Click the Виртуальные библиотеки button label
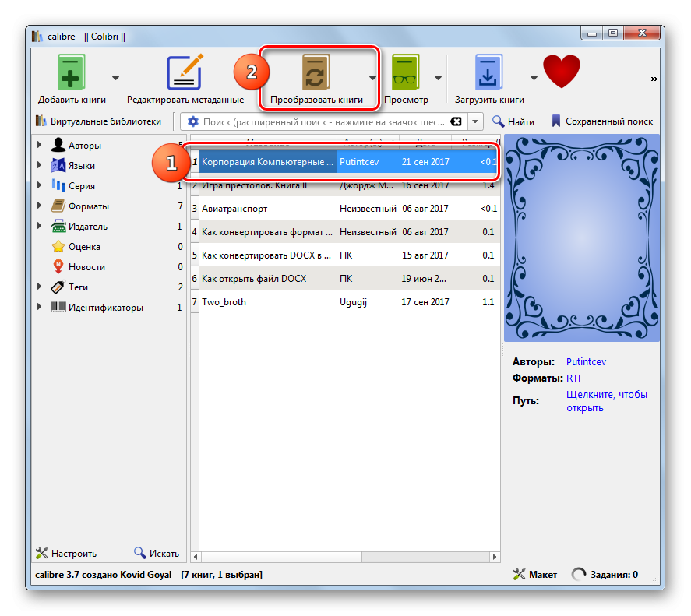The width and height of the screenshot is (691, 616). [x=106, y=121]
